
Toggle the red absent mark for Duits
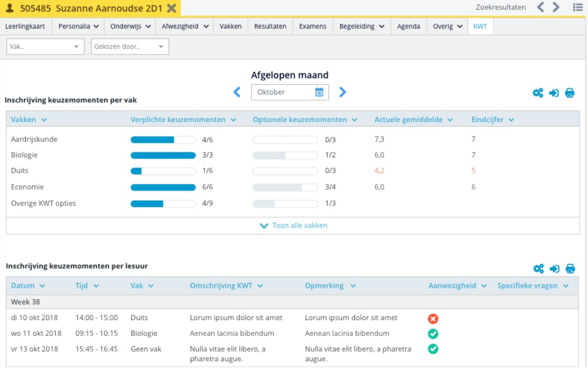(x=433, y=319)
